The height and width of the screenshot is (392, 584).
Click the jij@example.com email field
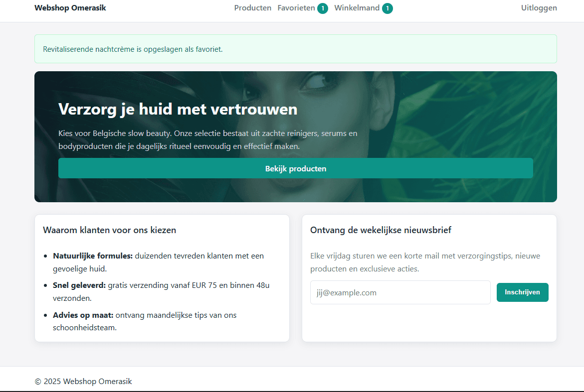pos(400,292)
